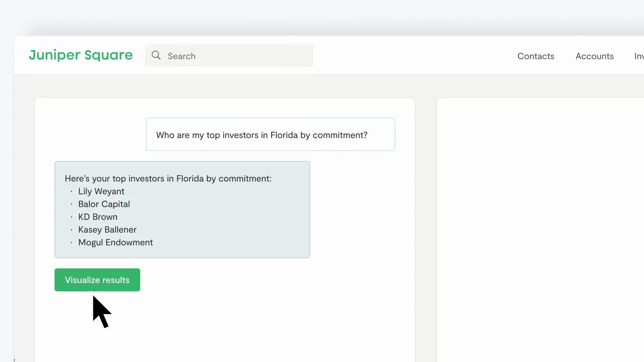
Task: Click the investor name Mogul Endowment
Action: (115, 242)
